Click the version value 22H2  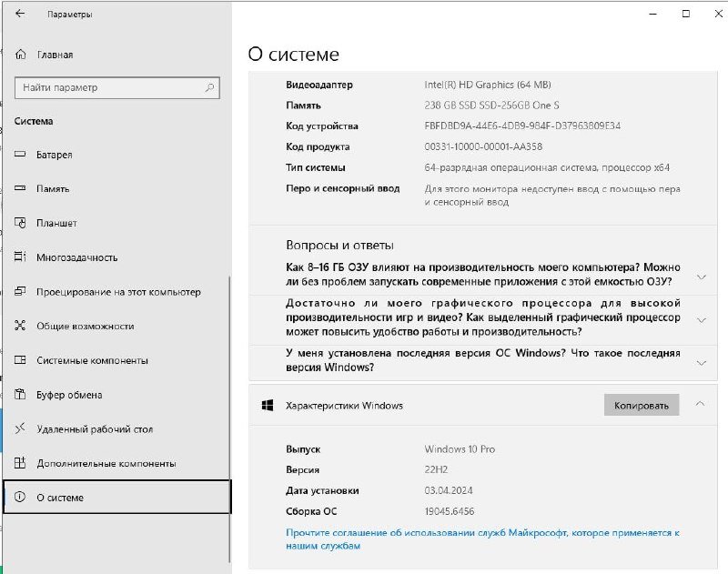click(436, 469)
